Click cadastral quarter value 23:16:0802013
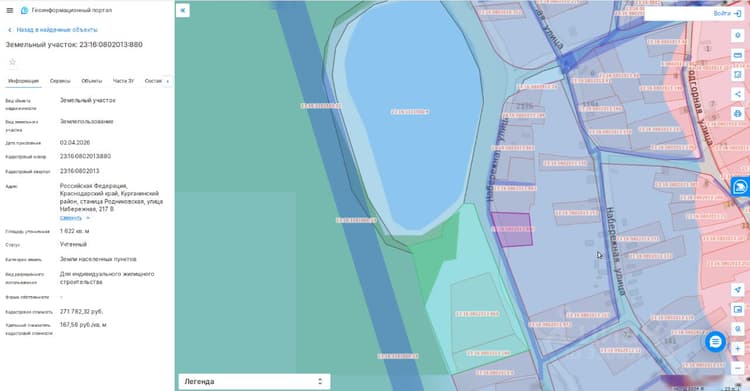This screenshot has height=391, width=750. (x=79, y=171)
